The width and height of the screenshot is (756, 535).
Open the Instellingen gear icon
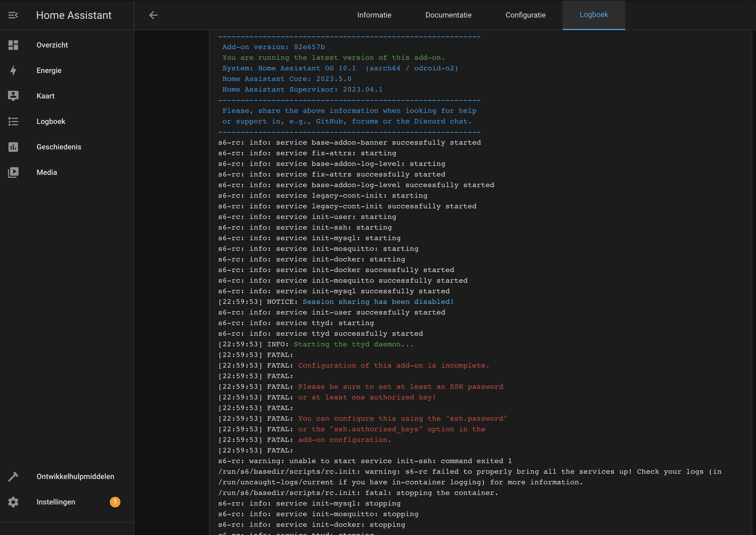coord(13,502)
